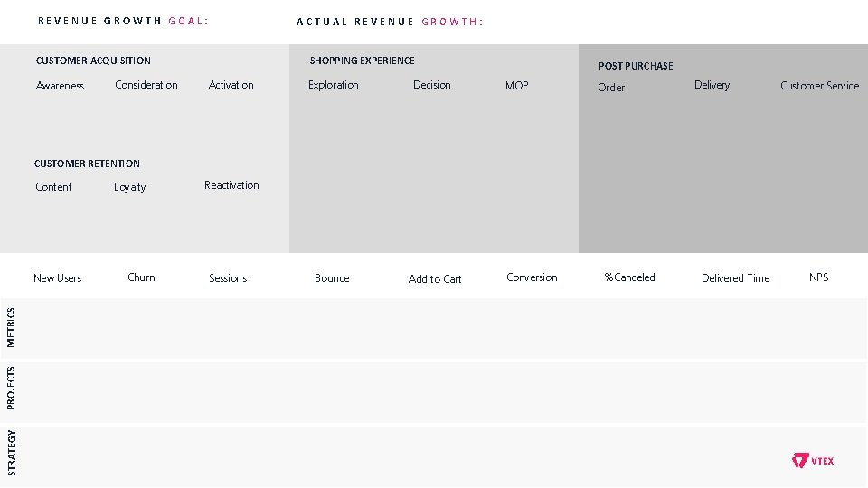Click the Revenue Growth Goal field
The width and height of the screenshot is (868, 488).
pos(123,21)
